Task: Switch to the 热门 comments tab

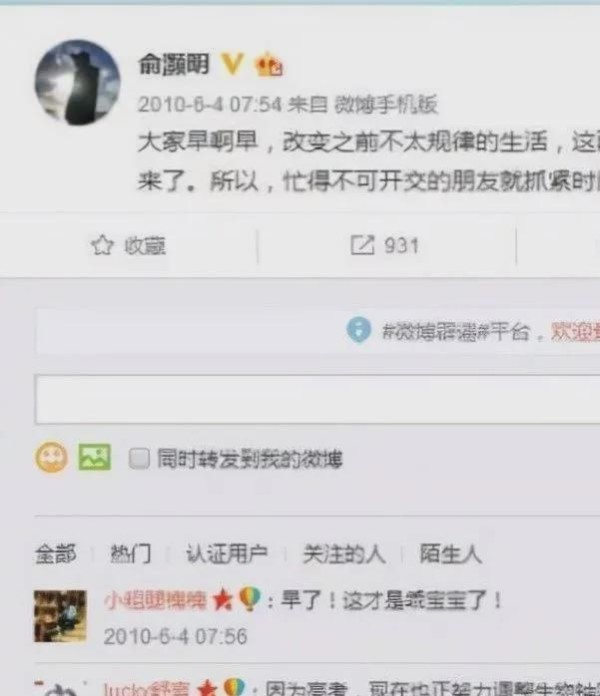Action: (130, 554)
